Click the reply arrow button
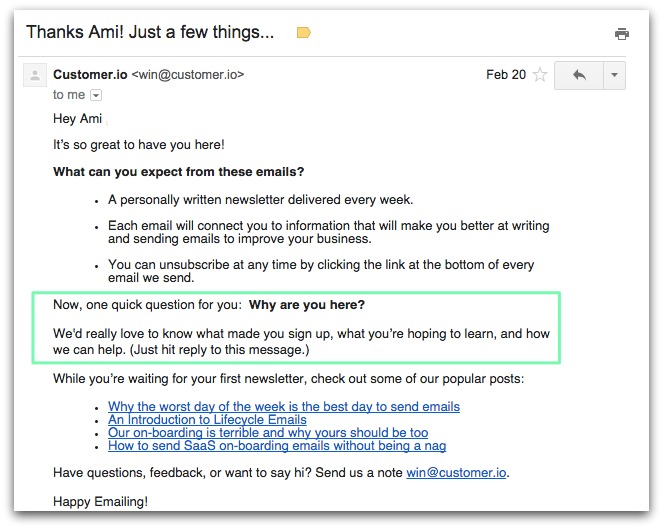The height and width of the screenshot is (529, 663). tap(579, 75)
